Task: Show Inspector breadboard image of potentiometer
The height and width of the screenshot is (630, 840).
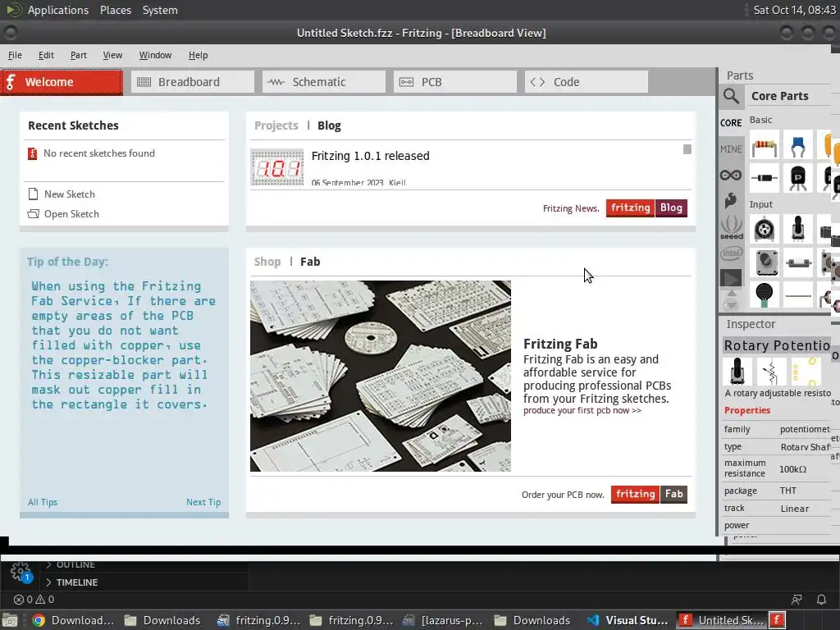Action: tap(737, 371)
